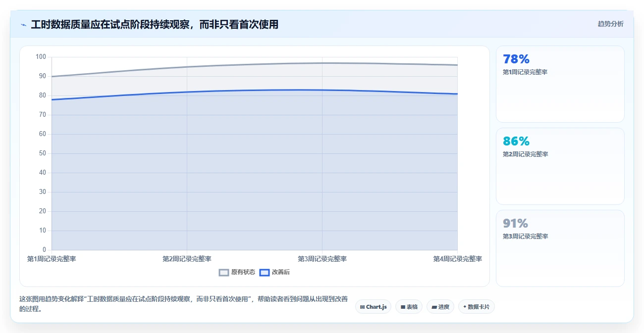Click the description paragraph below the chart
Image resolution: width=644 pixels, height=333 pixels.
point(183,304)
